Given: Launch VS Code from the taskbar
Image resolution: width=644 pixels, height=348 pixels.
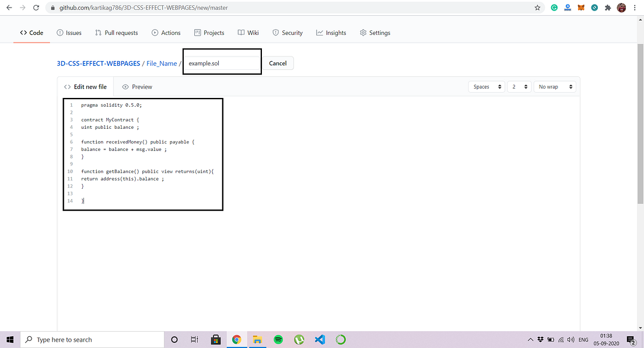Looking at the screenshot, I should click(320, 339).
